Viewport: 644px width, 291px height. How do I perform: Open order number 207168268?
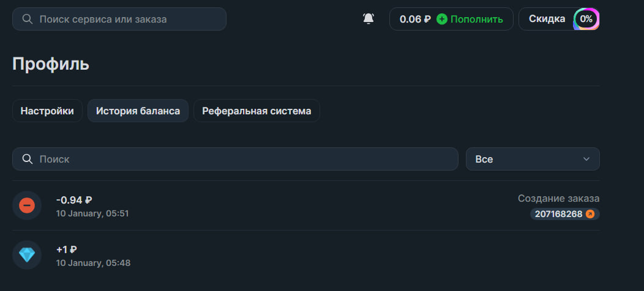pos(558,214)
